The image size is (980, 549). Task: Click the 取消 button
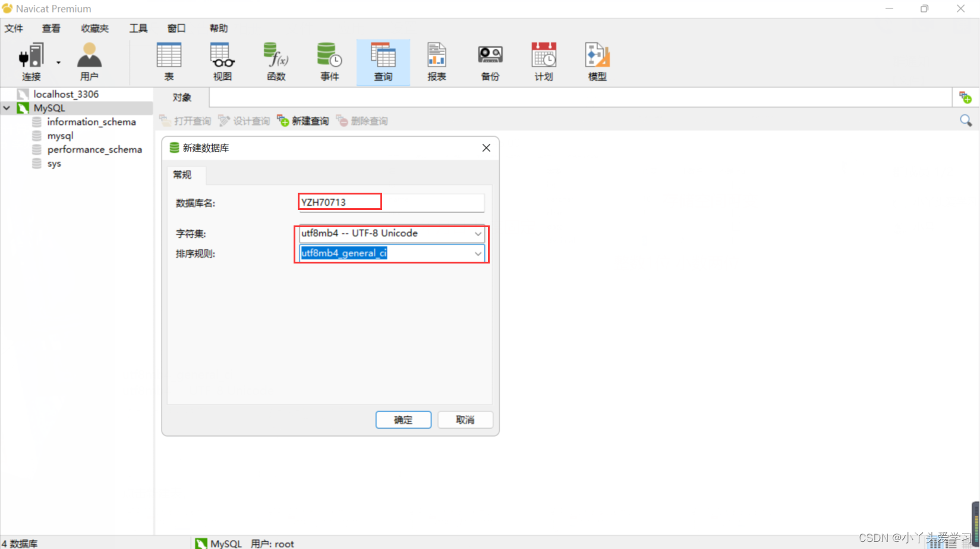465,420
